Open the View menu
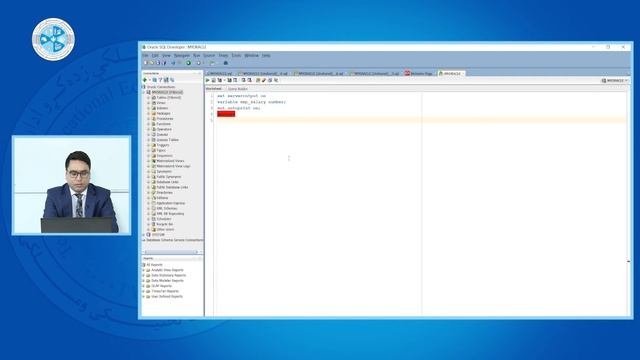Image resolution: width=640 pixels, height=360 pixels. [x=166, y=56]
